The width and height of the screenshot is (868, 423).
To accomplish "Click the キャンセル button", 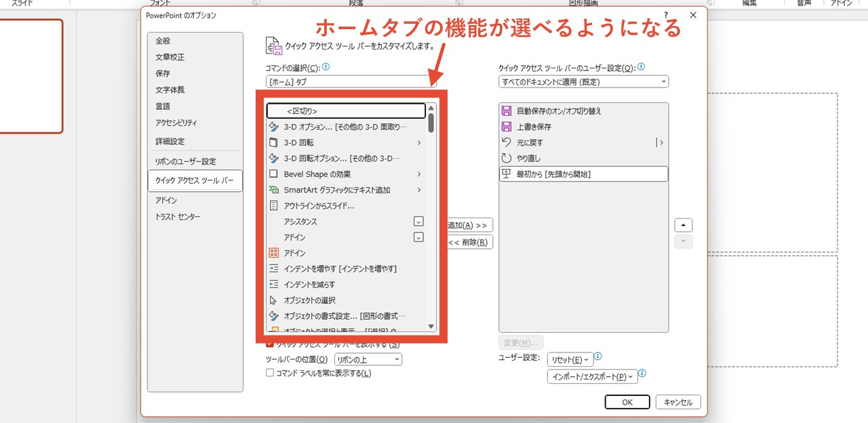I will pyautogui.click(x=678, y=402).
